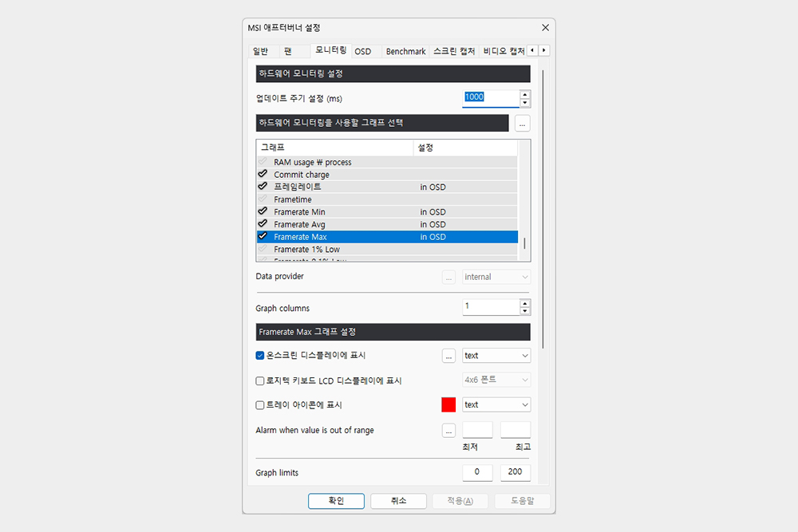Decrease update period with down arrow
Screen dimensions: 798x532
525,103
